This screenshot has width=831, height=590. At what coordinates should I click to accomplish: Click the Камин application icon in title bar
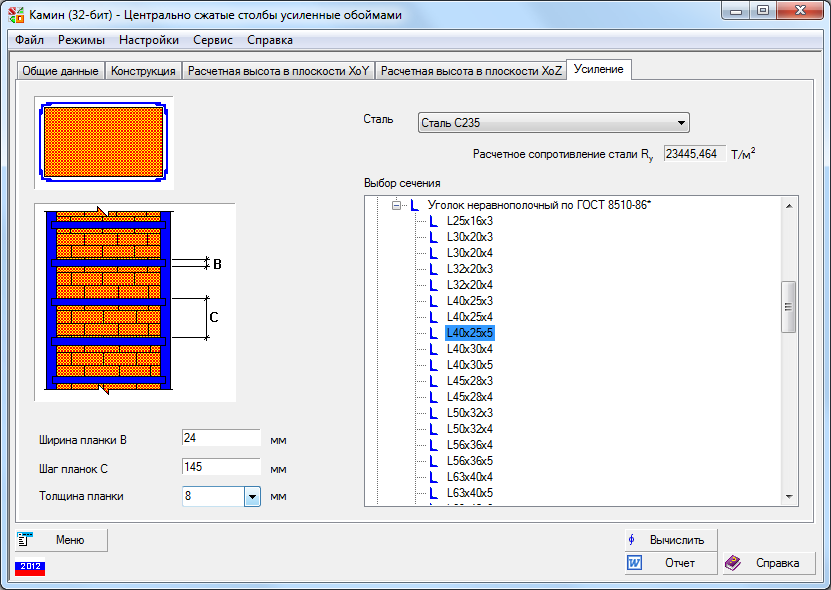(x=16, y=14)
